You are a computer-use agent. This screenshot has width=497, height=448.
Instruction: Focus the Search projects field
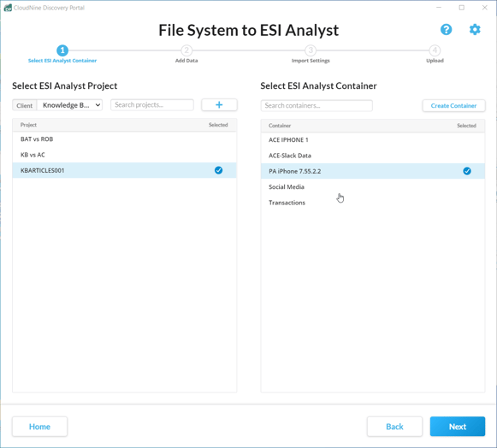click(x=152, y=105)
